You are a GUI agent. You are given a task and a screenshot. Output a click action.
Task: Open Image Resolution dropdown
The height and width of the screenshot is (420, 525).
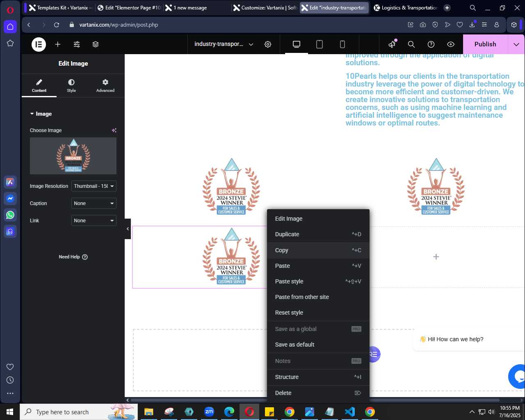[94, 186]
